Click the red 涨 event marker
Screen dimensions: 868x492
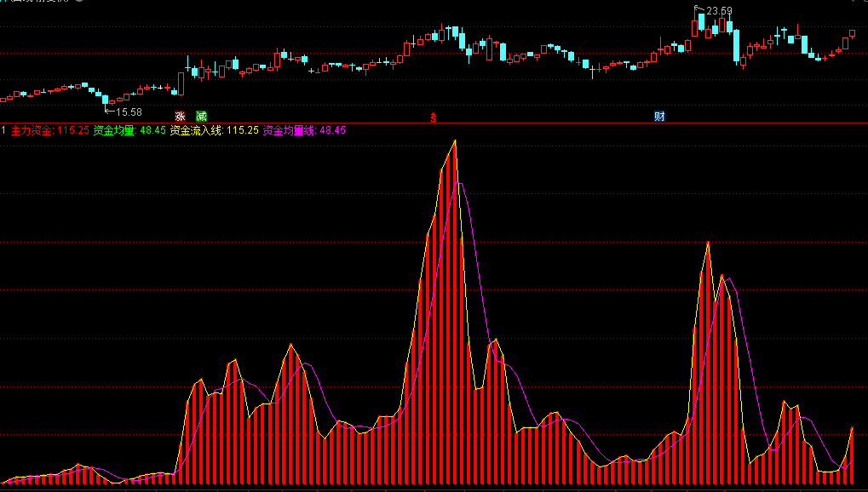click(180, 116)
